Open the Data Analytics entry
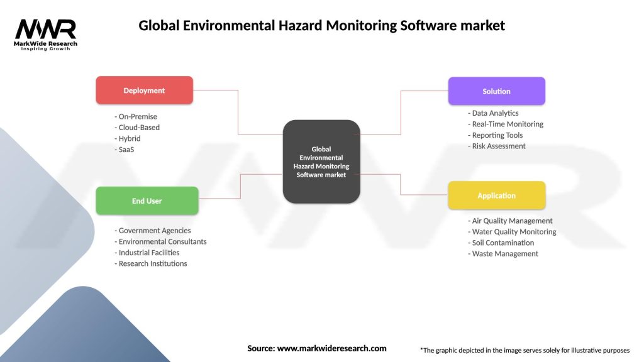The width and height of the screenshot is (644, 362). (x=493, y=112)
